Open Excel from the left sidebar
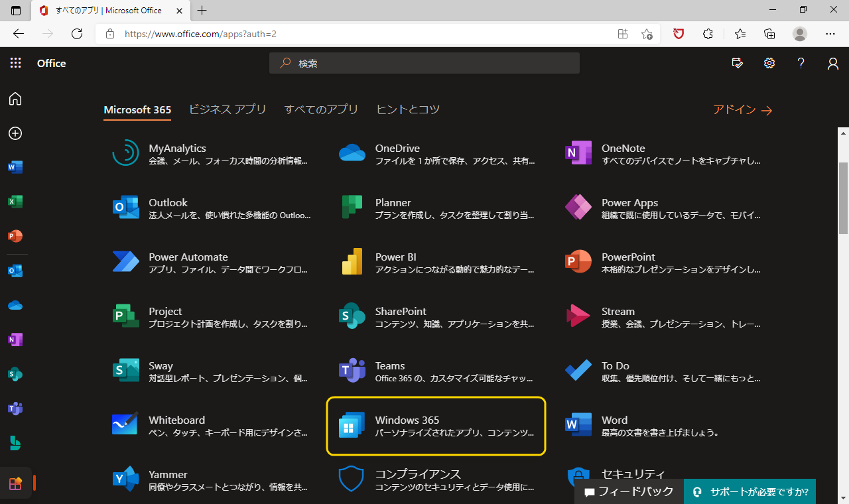 click(15, 202)
